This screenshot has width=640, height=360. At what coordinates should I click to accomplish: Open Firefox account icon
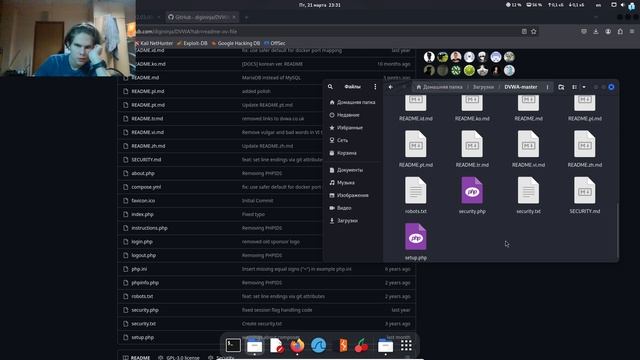point(608,31)
